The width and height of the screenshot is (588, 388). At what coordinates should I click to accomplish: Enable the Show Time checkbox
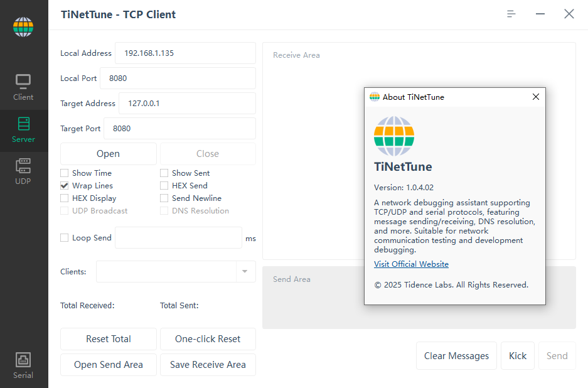tap(64, 173)
